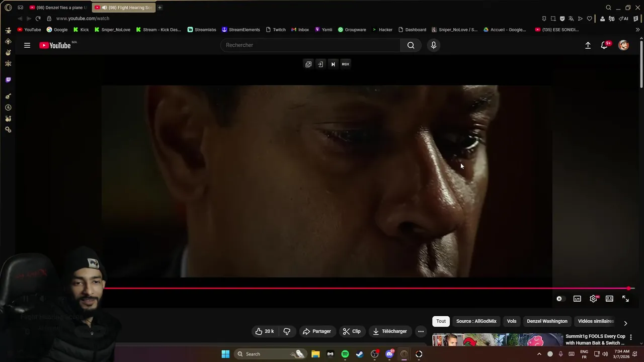Open the player settings gear

pyautogui.click(x=593, y=299)
